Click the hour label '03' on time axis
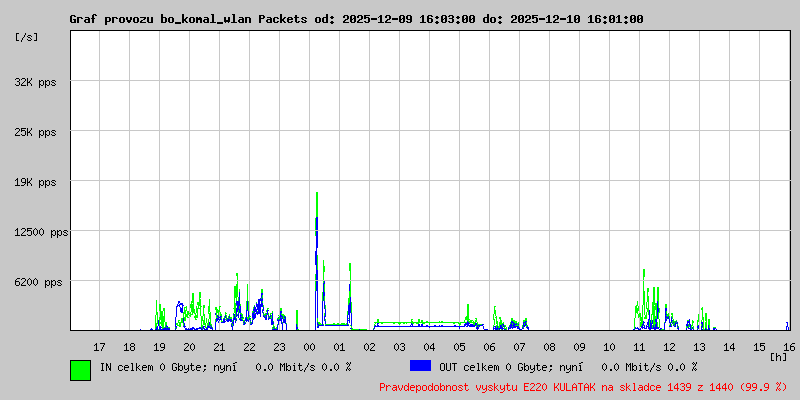The image size is (800, 400). pyautogui.click(x=399, y=347)
